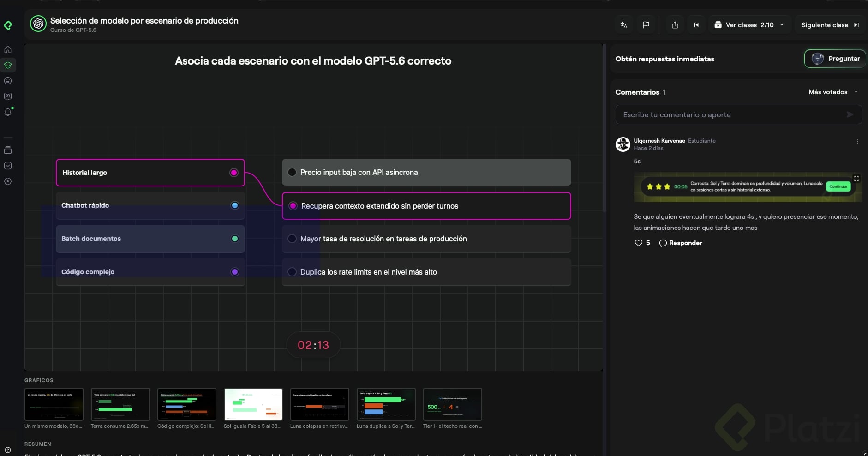This screenshot has height=456, width=868.
Task: Open the 'Curso de GPT-5.6' link
Action: (73, 30)
